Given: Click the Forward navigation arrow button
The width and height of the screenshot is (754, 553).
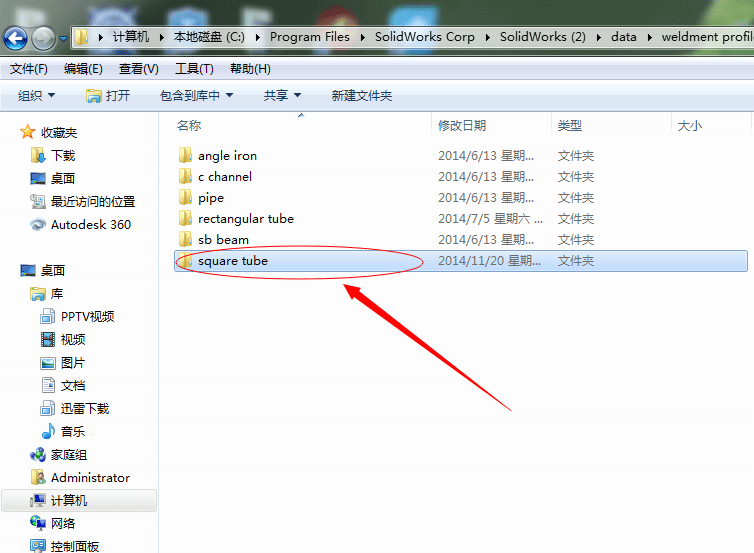Looking at the screenshot, I should (x=44, y=38).
